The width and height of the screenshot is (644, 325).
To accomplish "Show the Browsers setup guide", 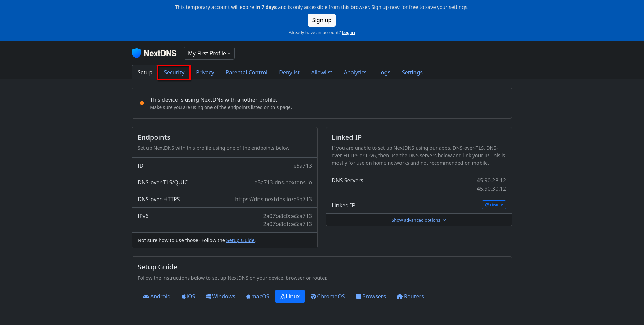I will click(371, 296).
